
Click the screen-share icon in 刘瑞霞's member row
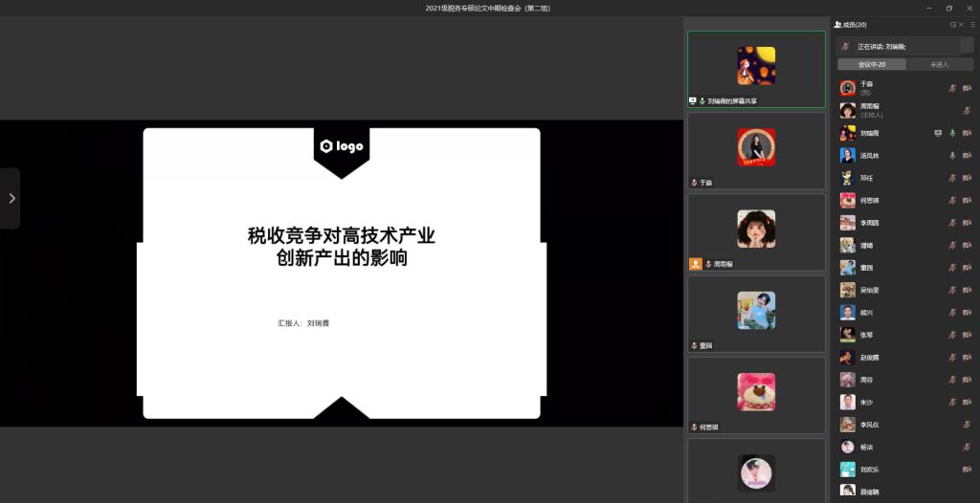click(x=938, y=133)
